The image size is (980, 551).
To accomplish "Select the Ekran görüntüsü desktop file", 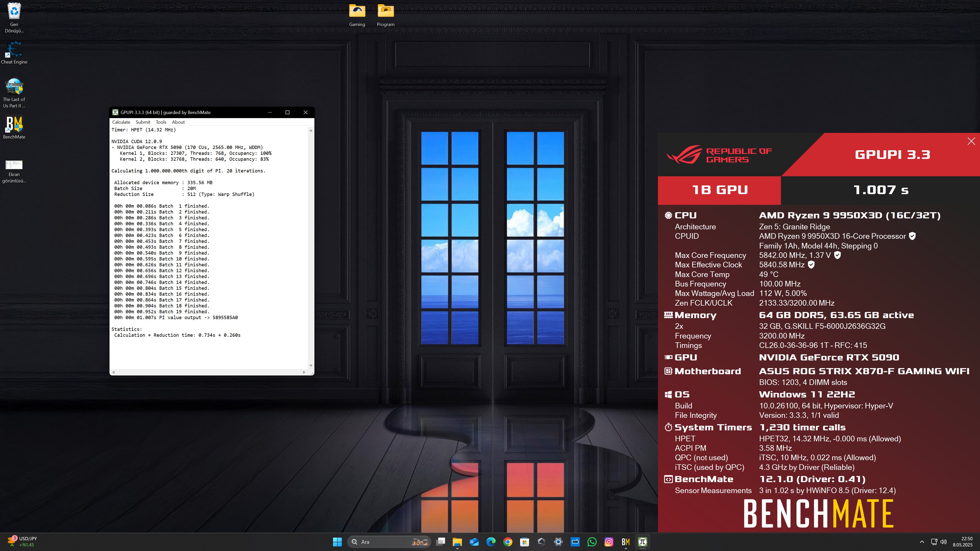I will point(14,171).
